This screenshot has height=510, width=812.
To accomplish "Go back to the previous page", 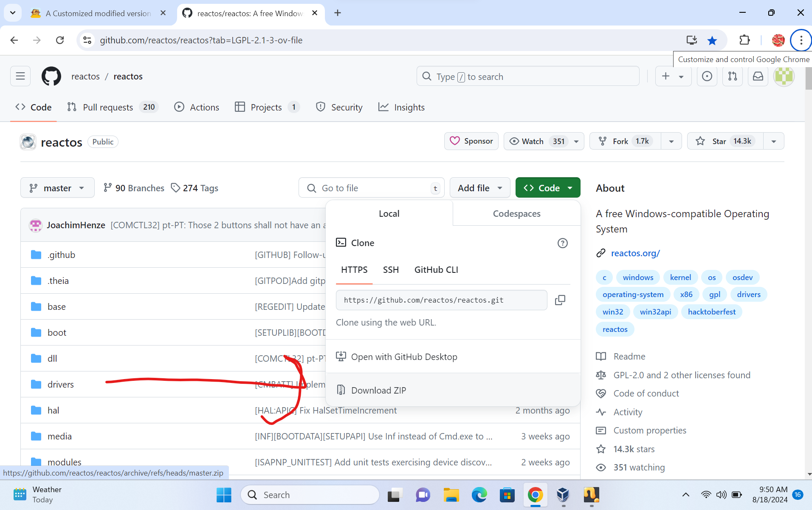I will [14, 40].
